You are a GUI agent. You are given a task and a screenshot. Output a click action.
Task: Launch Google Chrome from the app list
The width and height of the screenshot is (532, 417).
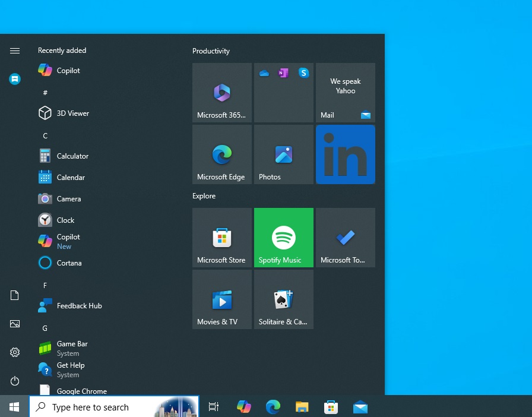tap(80, 391)
